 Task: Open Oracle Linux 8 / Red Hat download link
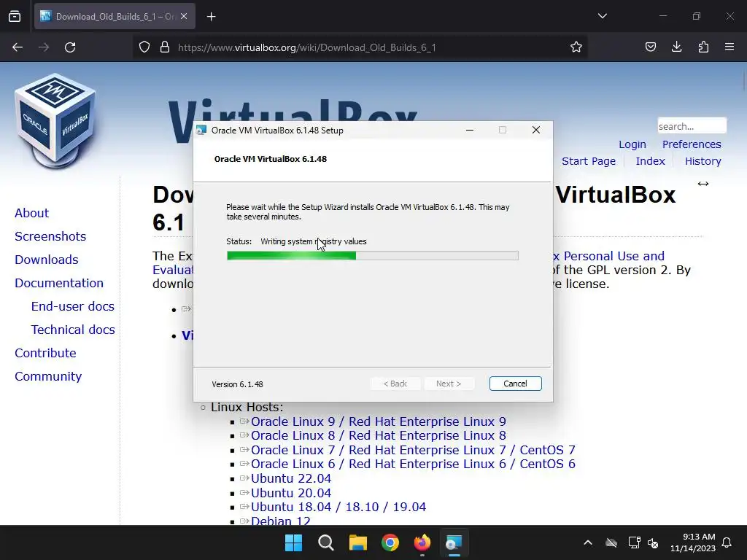point(379,436)
